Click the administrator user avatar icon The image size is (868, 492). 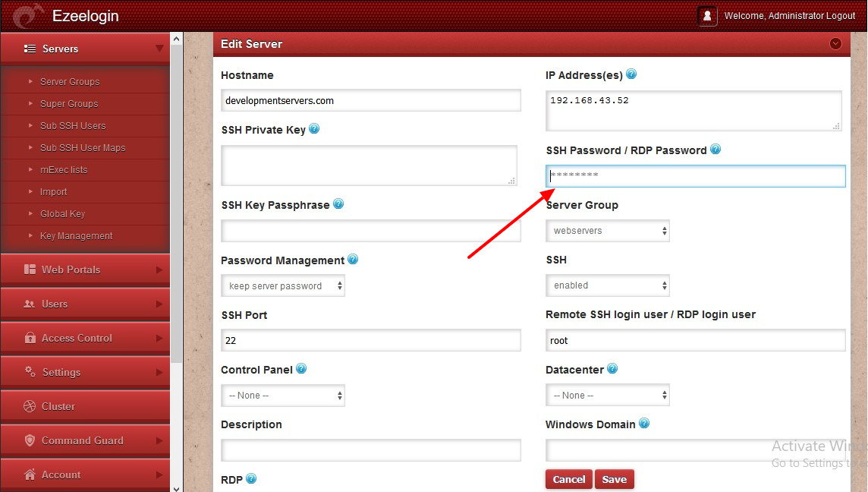pyautogui.click(x=707, y=15)
